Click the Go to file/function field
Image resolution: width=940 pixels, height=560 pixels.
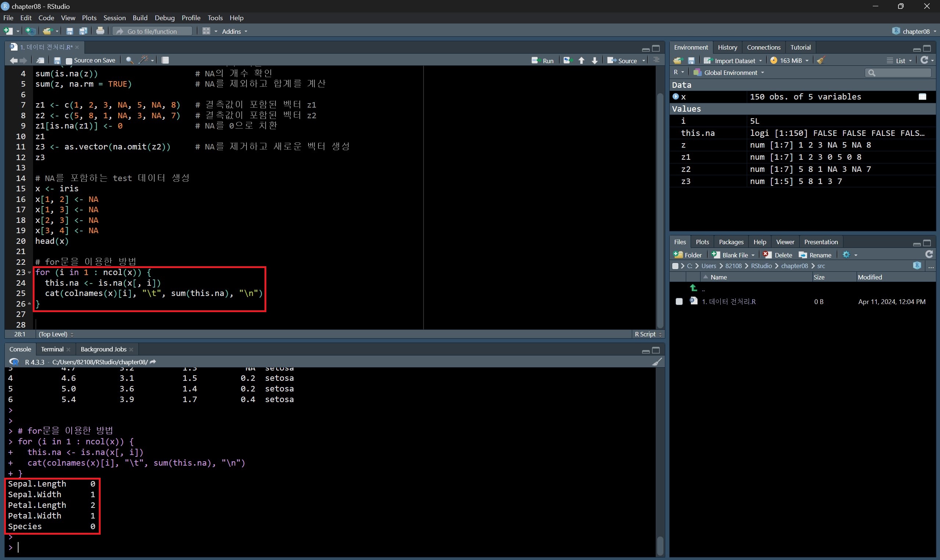click(x=152, y=31)
